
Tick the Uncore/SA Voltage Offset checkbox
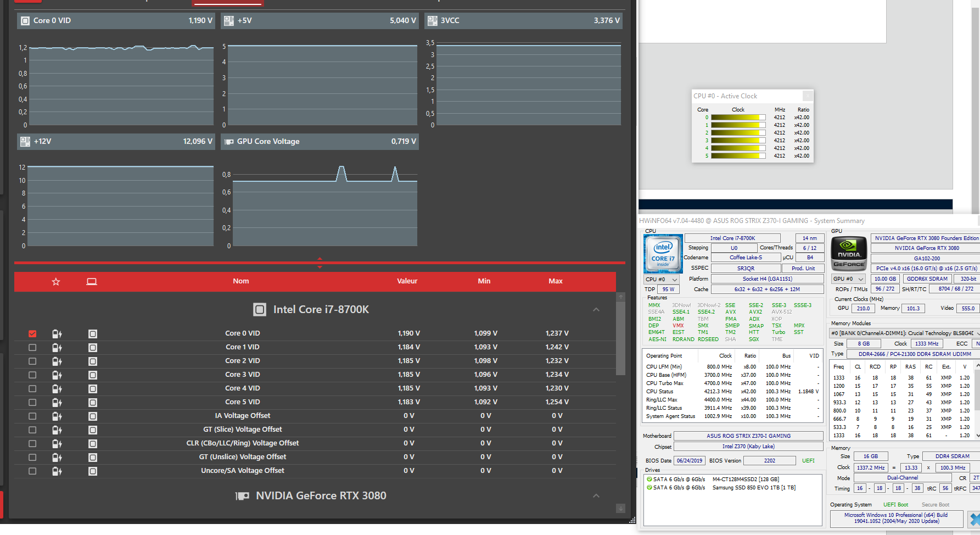click(x=32, y=471)
